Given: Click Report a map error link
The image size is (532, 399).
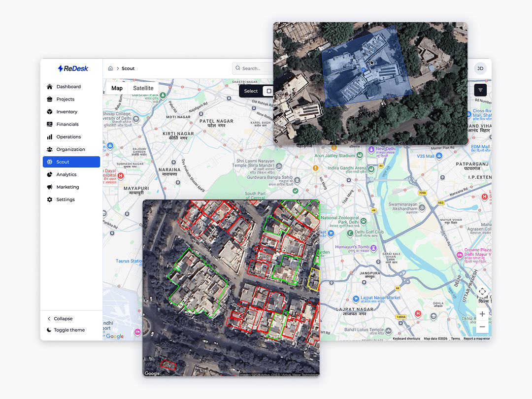Looking at the screenshot, I should [x=477, y=338].
